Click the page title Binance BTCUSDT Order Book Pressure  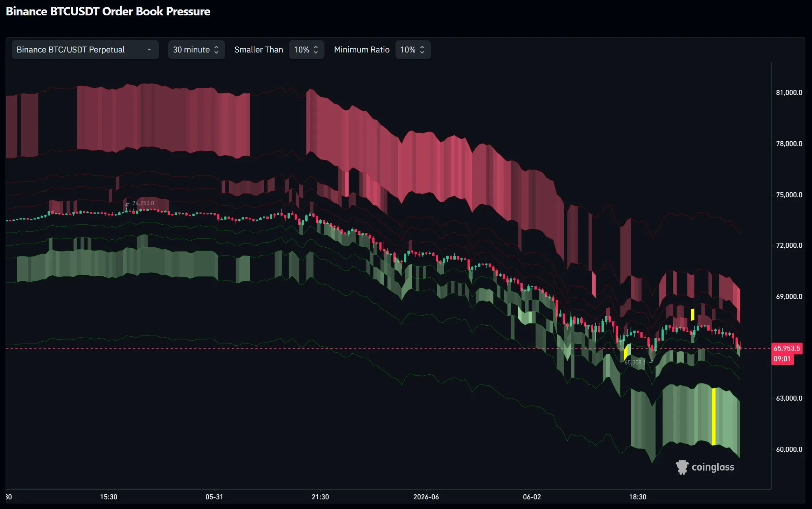click(108, 11)
